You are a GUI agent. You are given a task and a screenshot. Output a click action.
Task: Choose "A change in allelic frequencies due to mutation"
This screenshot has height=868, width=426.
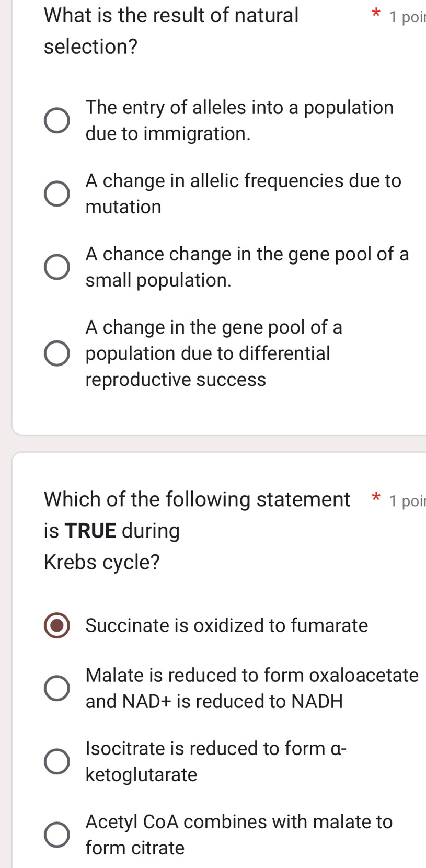click(x=56, y=193)
